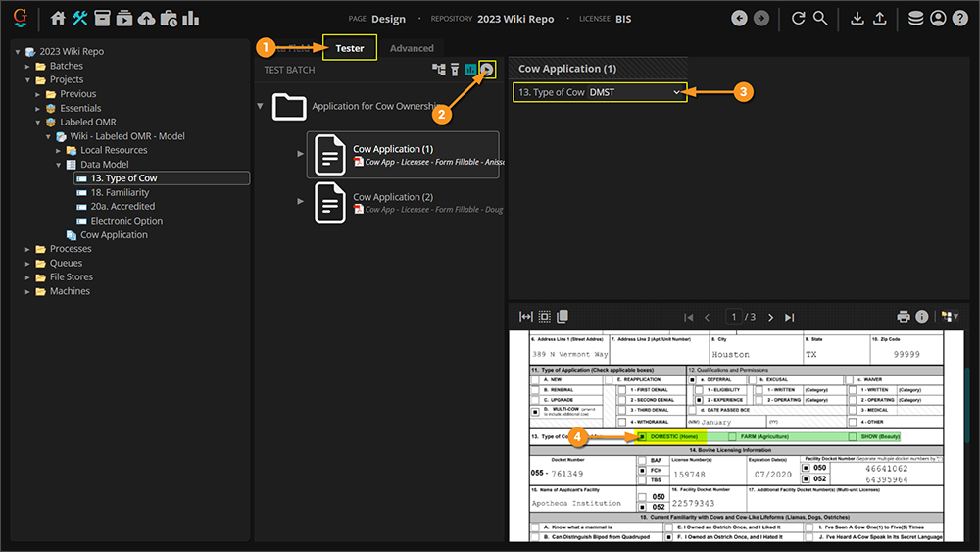
Task: Collapse the Data Model node
Action: (x=58, y=165)
